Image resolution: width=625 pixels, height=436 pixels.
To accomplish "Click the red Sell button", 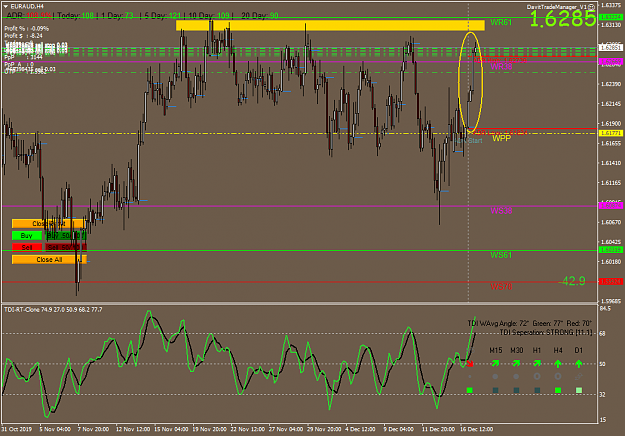I will point(27,247).
